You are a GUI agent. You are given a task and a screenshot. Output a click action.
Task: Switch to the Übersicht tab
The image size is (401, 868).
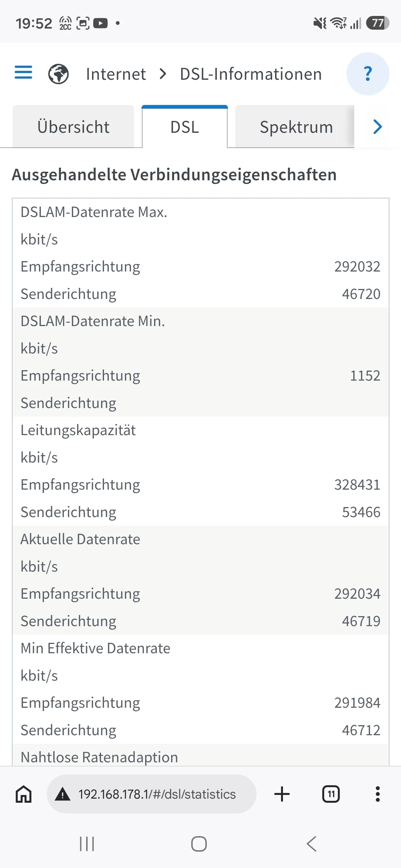(73, 127)
